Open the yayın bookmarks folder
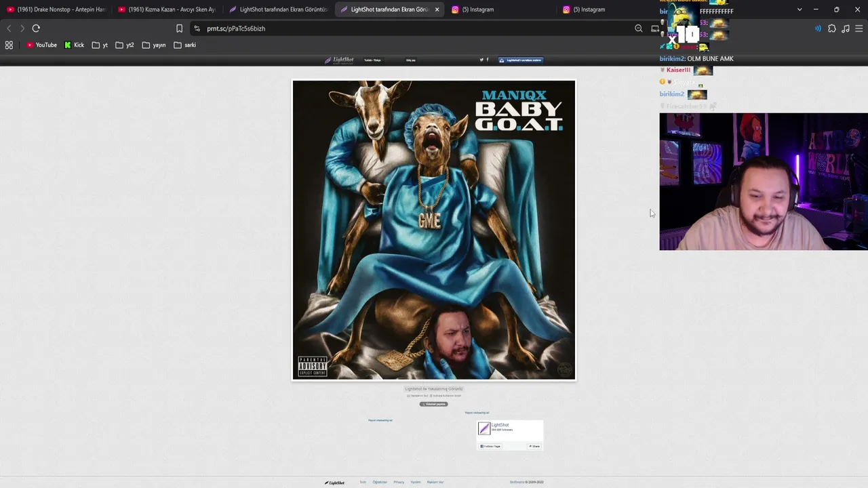The width and height of the screenshot is (868, 488). (154, 45)
